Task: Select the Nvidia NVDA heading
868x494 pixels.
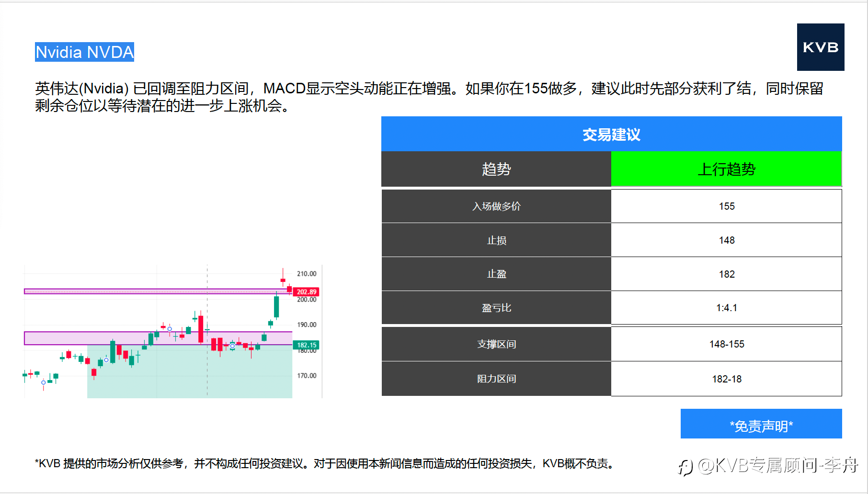Action: pyautogui.click(x=84, y=52)
